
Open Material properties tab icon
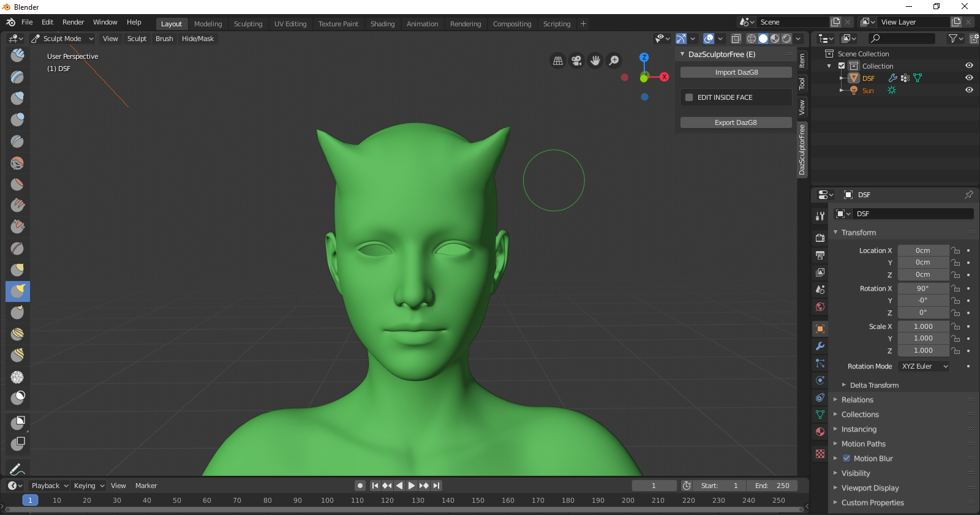820,432
